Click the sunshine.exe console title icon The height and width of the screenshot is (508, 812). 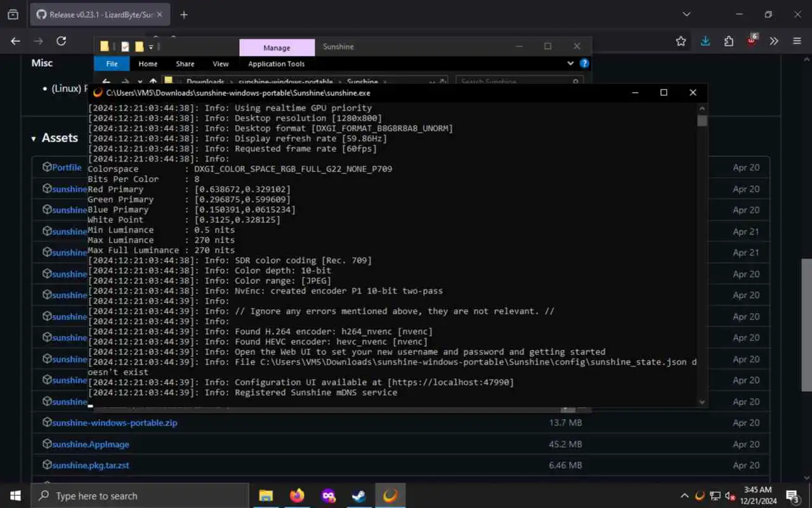tap(98, 93)
